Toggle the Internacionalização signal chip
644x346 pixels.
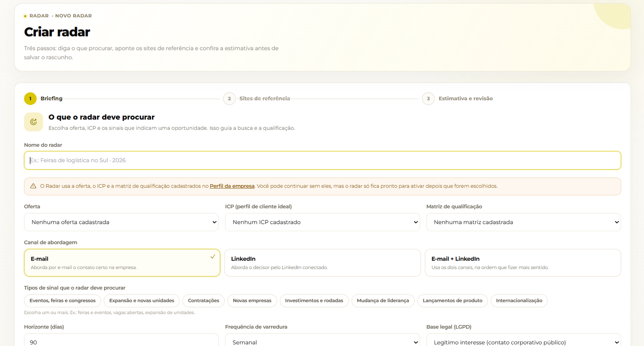[x=519, y=301]
